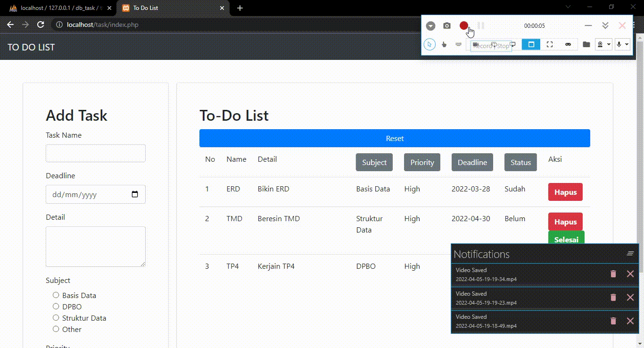Click the microphone icon in the recorder
The width and height of the screenshot is (644, 348).
619,44
